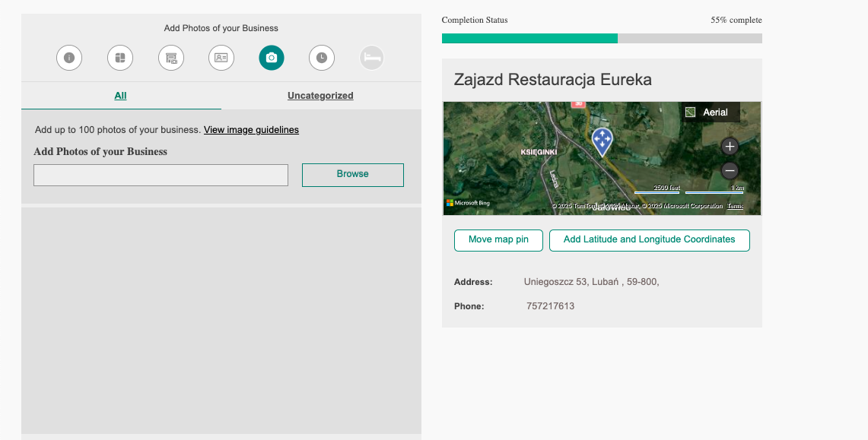This screenshot has height=440, width=868.
Task: Zoom out on the map
Action: click(730, 170)
